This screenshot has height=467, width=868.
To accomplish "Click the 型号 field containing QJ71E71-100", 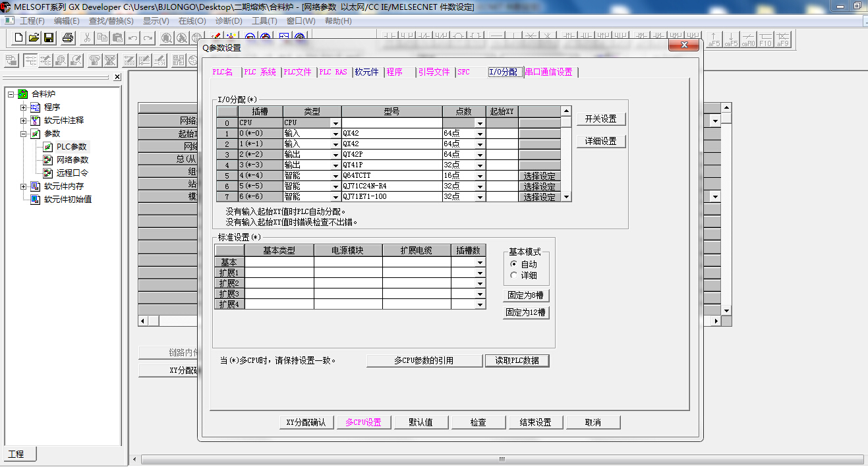I will click(391, 196).
